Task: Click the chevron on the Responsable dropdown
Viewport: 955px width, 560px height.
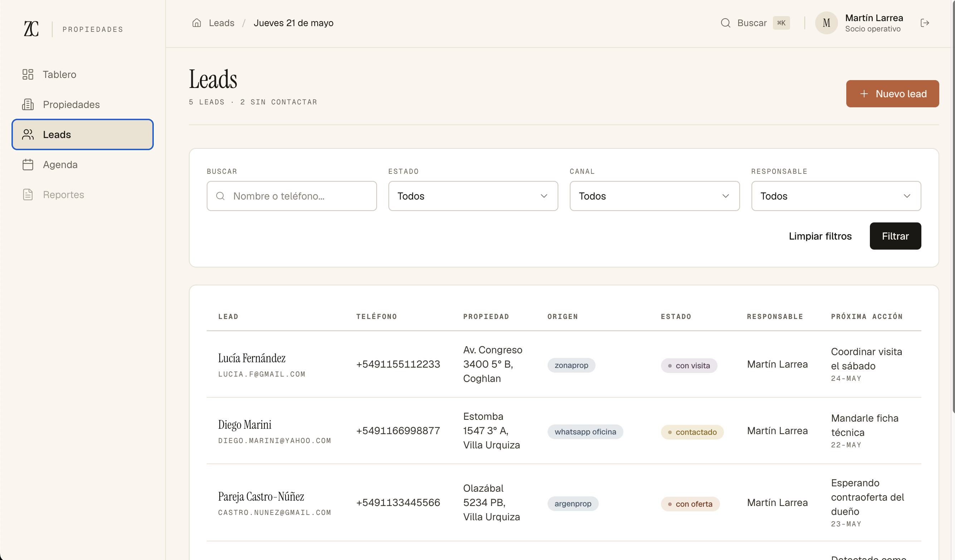Action: (907, 196)
